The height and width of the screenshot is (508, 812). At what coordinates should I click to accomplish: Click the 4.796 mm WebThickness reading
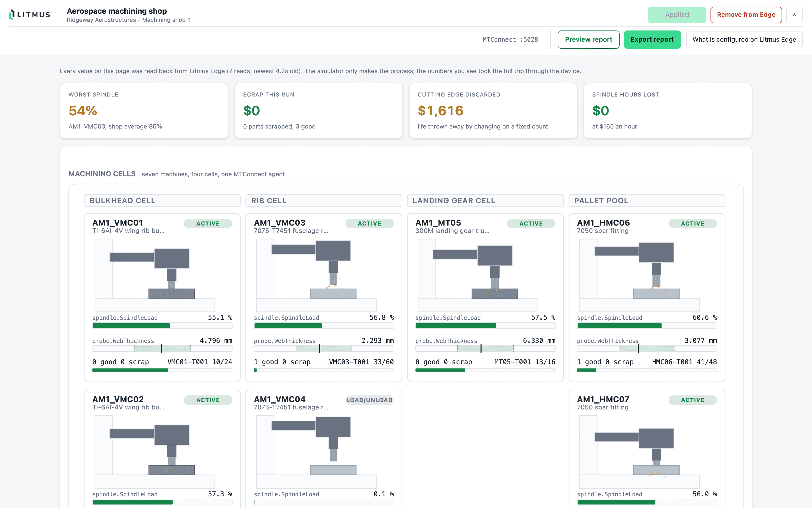[x=216, y=341]
